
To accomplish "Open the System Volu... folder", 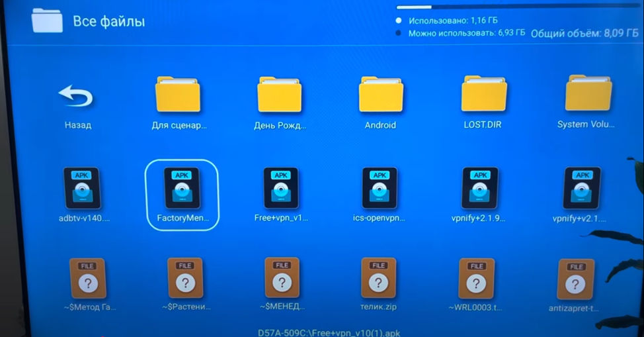I will [x=588, y=95].
